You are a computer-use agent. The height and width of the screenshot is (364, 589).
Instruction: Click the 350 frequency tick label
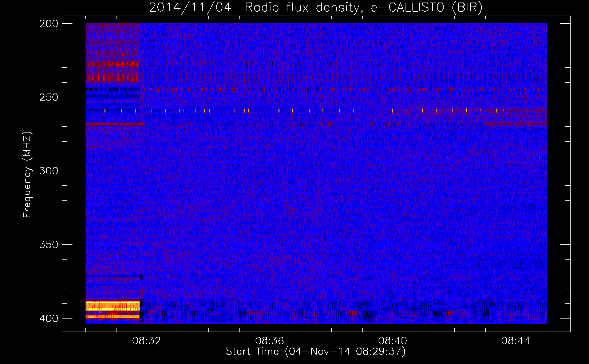coord(49,245)
